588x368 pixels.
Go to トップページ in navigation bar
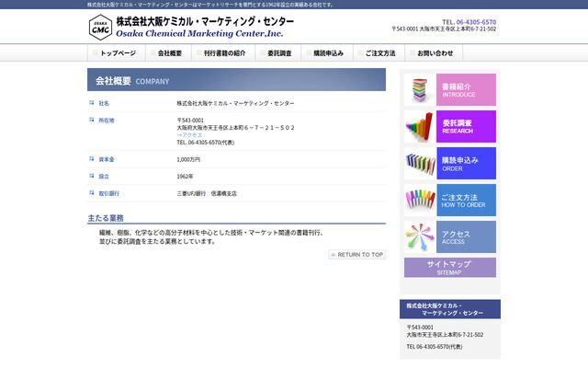click(117, 53)
